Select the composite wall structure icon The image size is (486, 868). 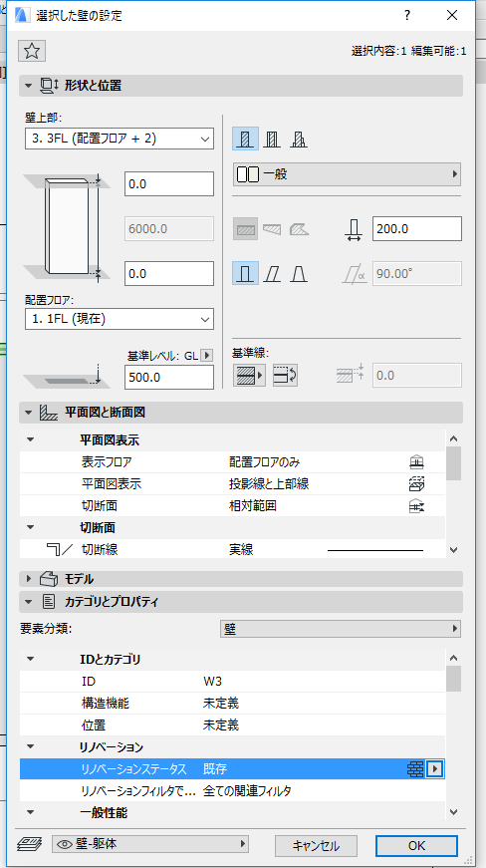(272, 139)
